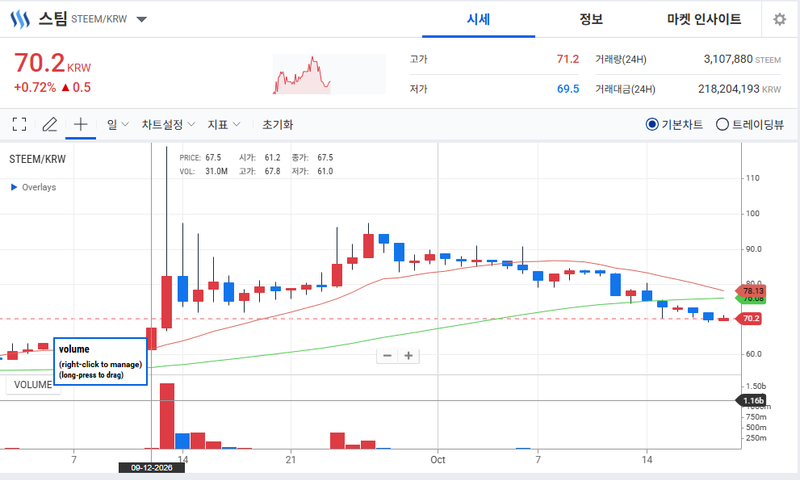Expand the Overlays triangle
800x480 pixels.
14,187
